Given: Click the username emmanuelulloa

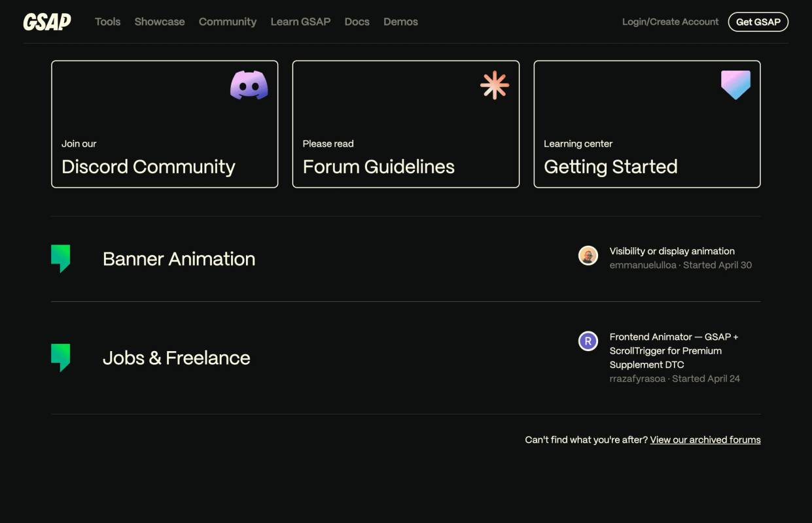Looking at the screenshot, I should [x=643, y=265].
